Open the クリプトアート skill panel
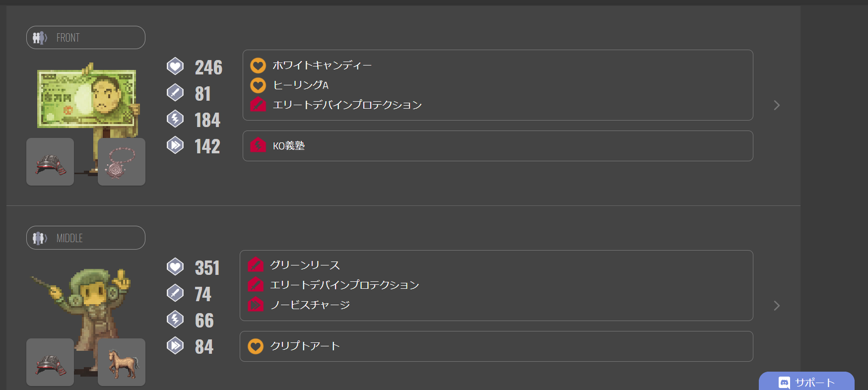The height and width of the screenshot is (390, 868). pyautogui.click(x=496, y=346)
